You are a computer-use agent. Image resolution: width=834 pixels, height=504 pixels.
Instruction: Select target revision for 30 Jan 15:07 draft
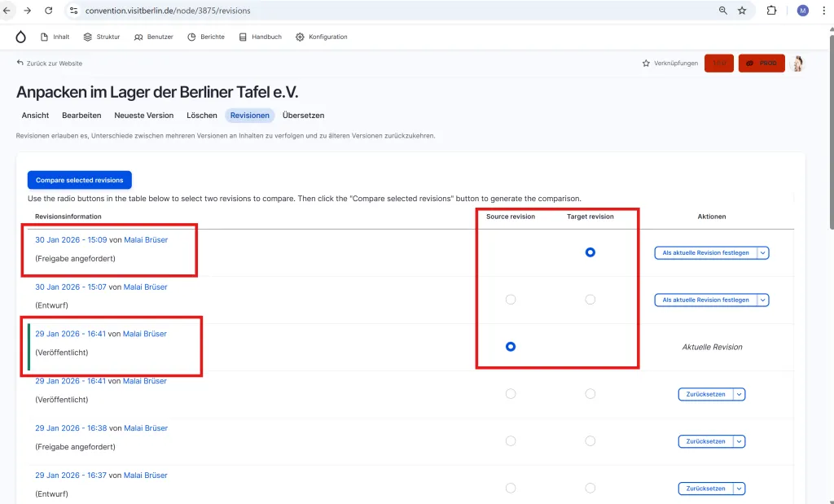coord(590,299)
